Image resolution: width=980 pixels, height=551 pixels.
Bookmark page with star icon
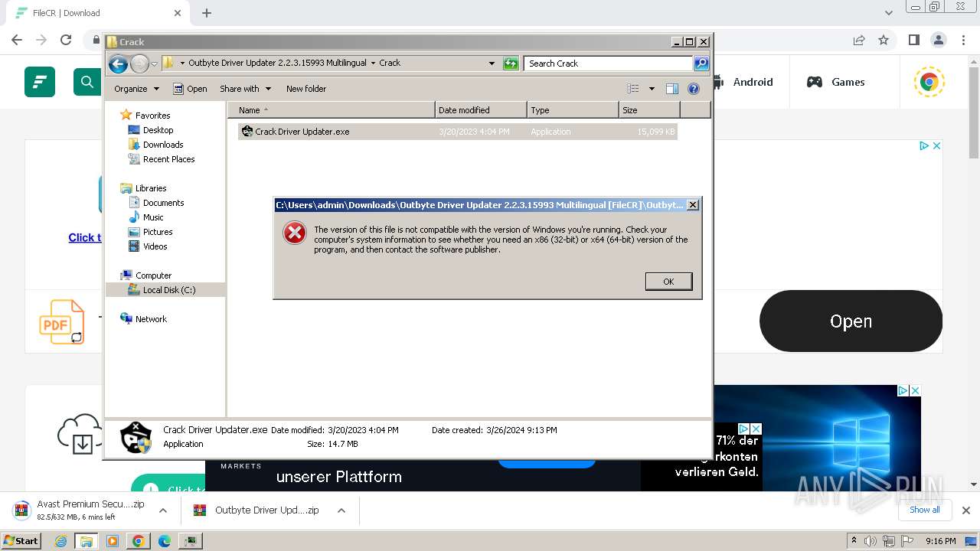tap(884, 40)
